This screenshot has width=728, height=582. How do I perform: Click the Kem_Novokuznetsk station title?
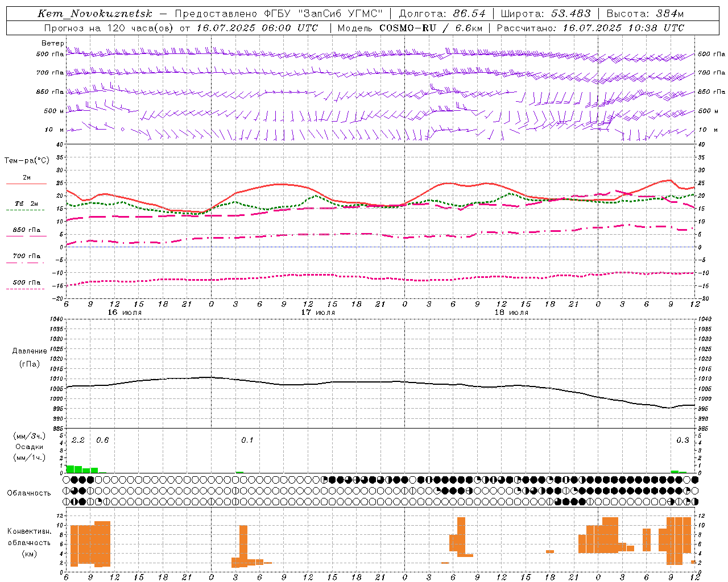[95, 14]
